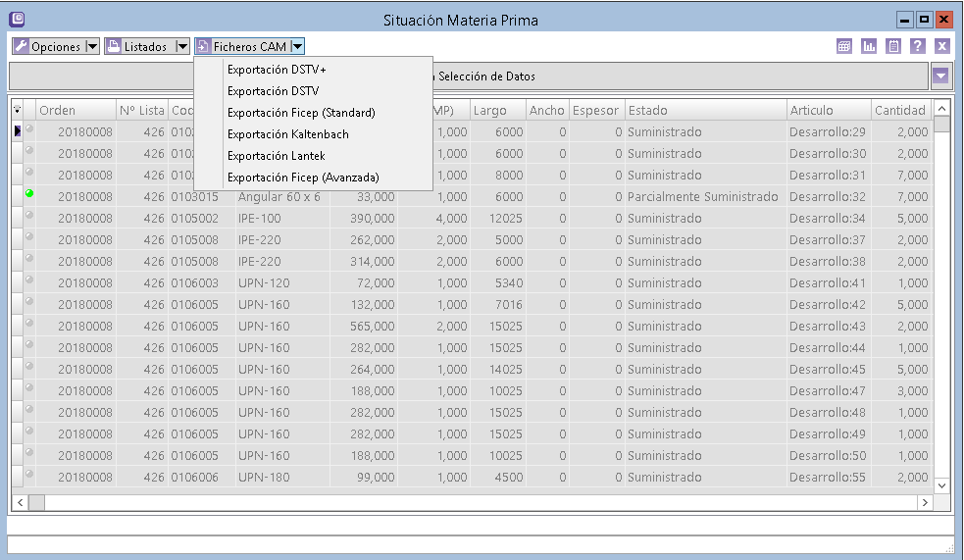Image resolution: width=964 pixels, height=560 pixels.
Task: Click the data grid icon in toolbar
Action: click(x=843, y=46)
